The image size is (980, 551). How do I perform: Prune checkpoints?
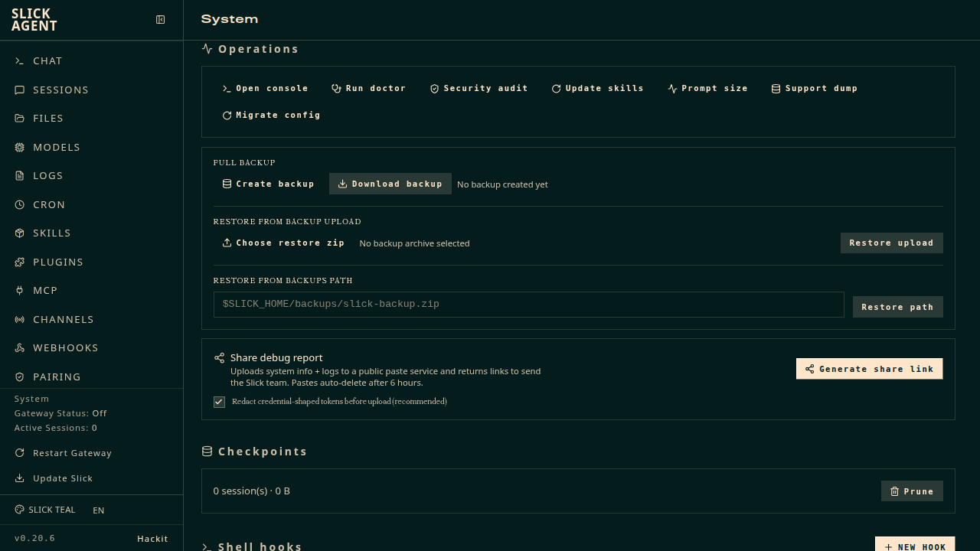click(912, 491)
